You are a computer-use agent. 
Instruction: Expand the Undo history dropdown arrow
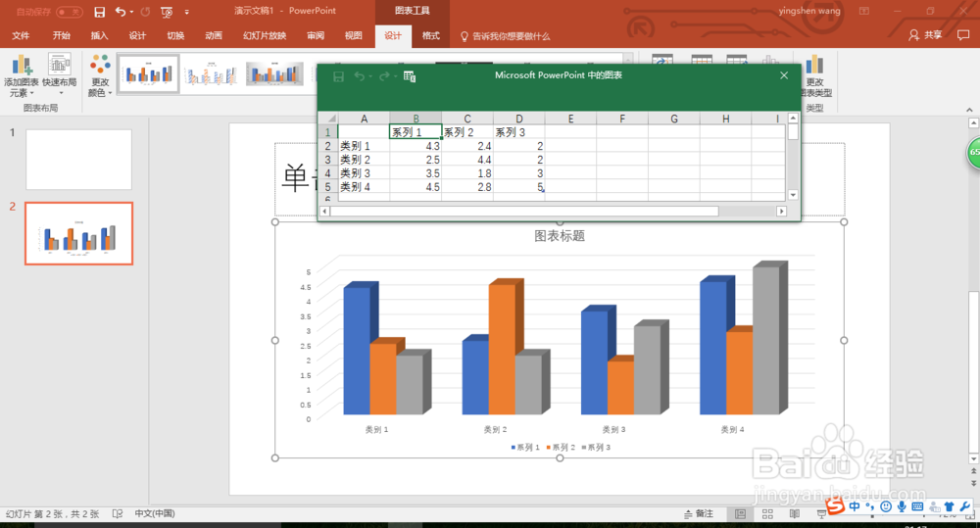pos(131,12)
